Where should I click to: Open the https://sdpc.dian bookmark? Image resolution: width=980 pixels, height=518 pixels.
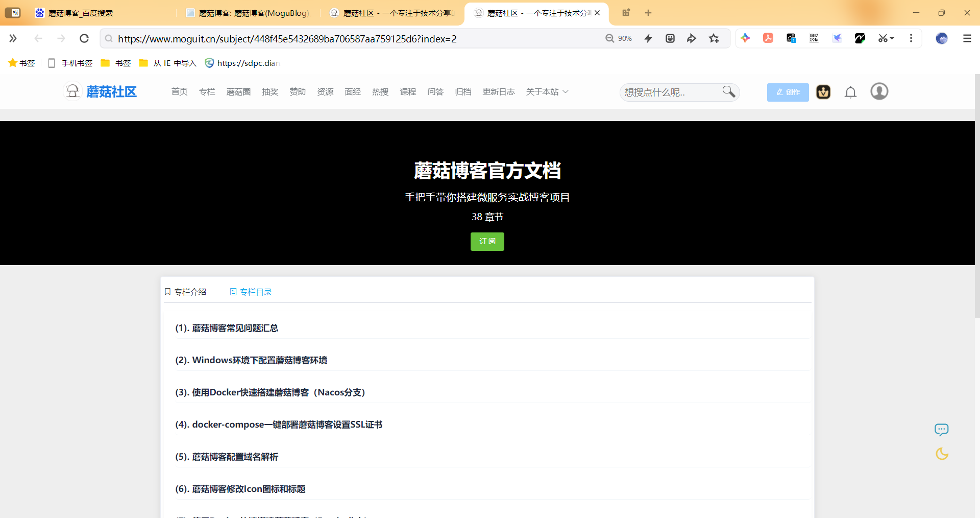[242, 63]
